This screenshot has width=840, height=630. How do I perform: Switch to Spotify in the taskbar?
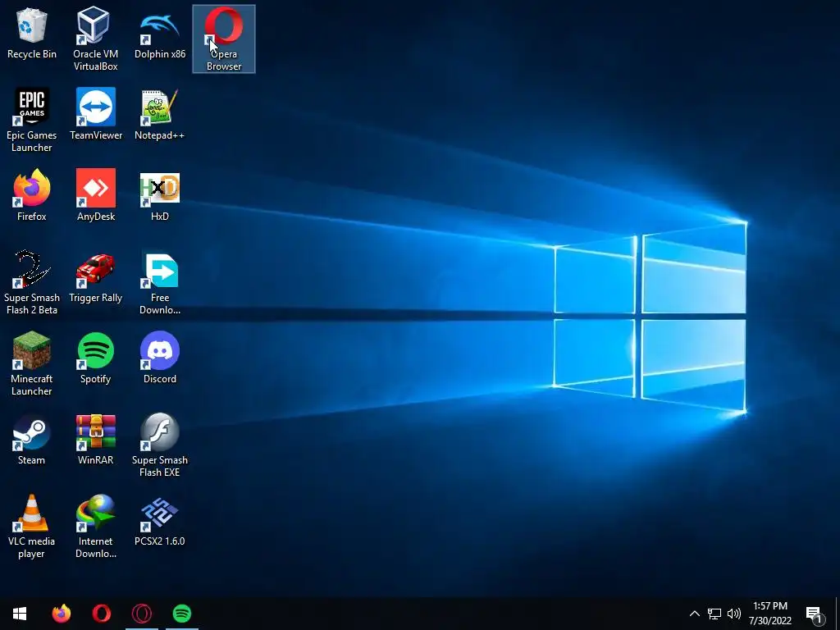pos(182,614)
